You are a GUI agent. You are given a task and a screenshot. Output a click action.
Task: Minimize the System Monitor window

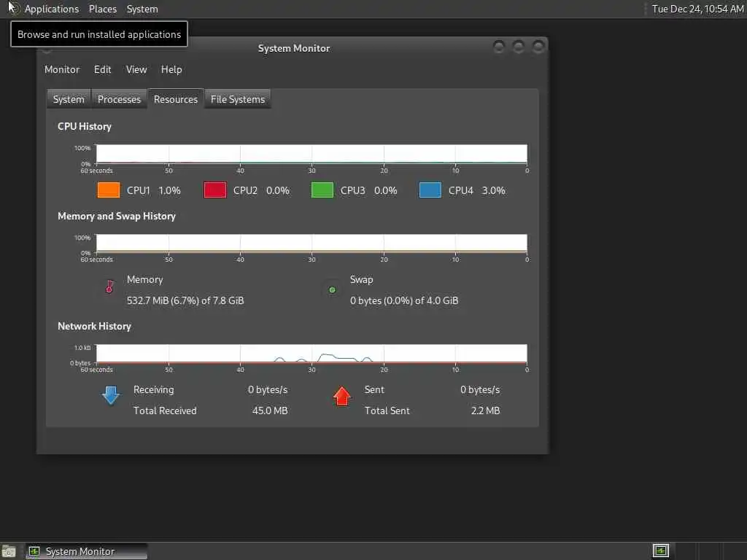(x=499, y=47)
